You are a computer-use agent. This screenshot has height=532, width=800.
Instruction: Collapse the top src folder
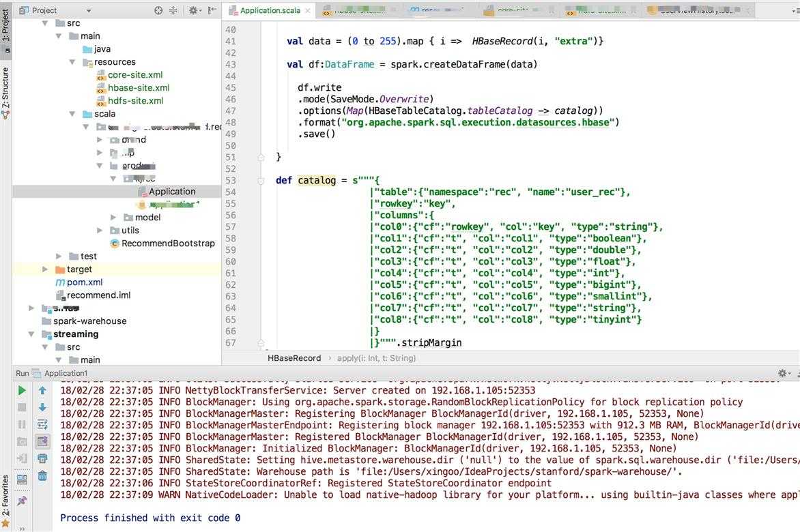click(46, 23)
